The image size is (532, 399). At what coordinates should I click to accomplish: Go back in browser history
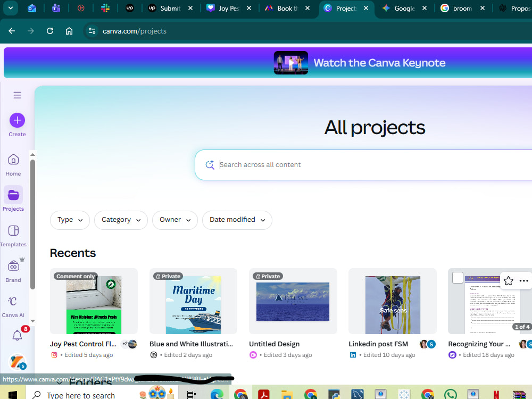(12, 31)
